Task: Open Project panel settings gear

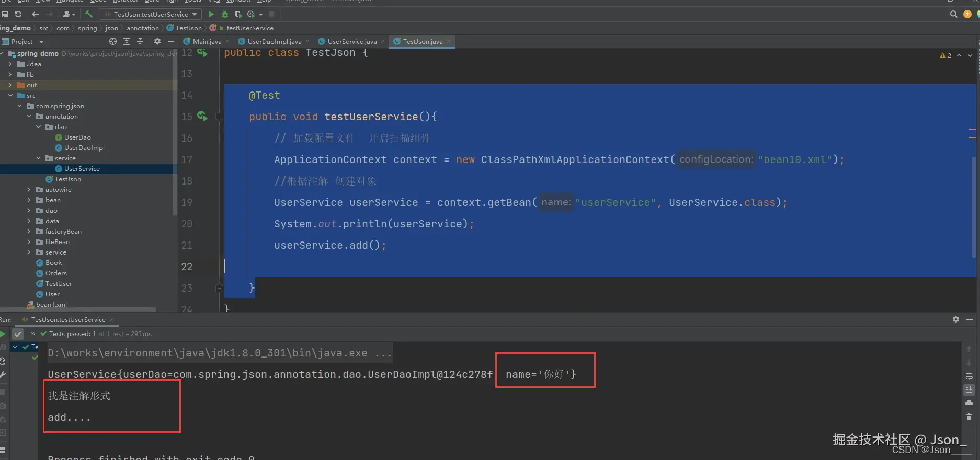Action: click(x=157, y=41)
